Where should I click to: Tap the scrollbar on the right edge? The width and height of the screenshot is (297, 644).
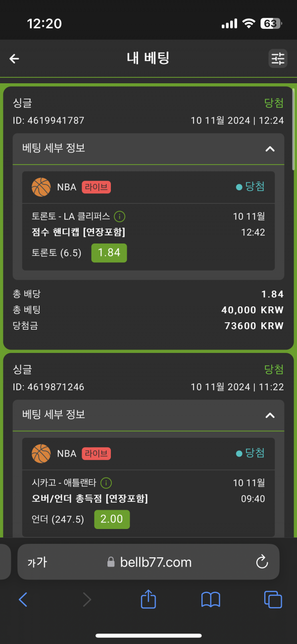[294, 129]
